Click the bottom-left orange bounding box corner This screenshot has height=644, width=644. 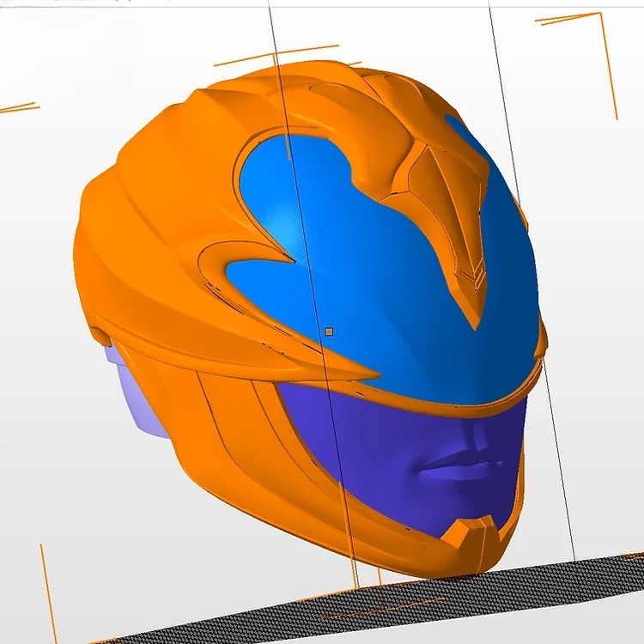[47, 601]
